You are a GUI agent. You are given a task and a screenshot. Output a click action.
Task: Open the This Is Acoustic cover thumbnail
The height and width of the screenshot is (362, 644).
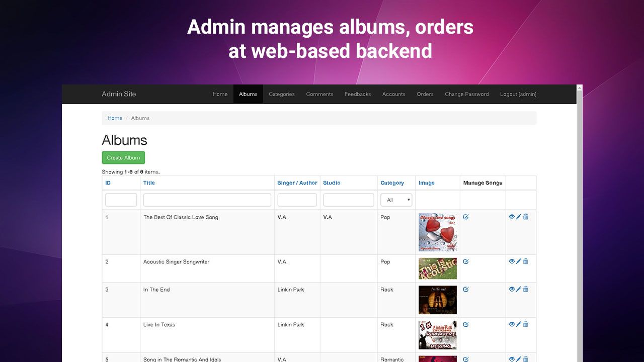(x=438, y=268)
